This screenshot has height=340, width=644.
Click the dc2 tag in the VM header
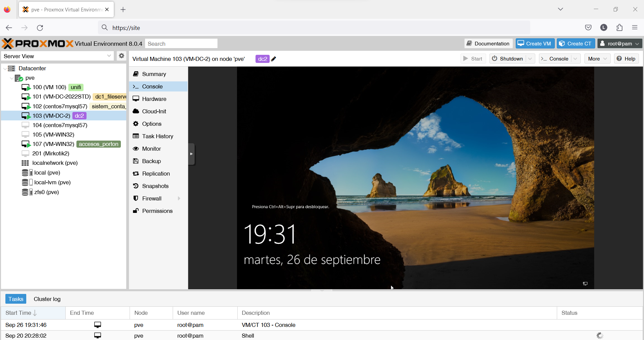263,59
